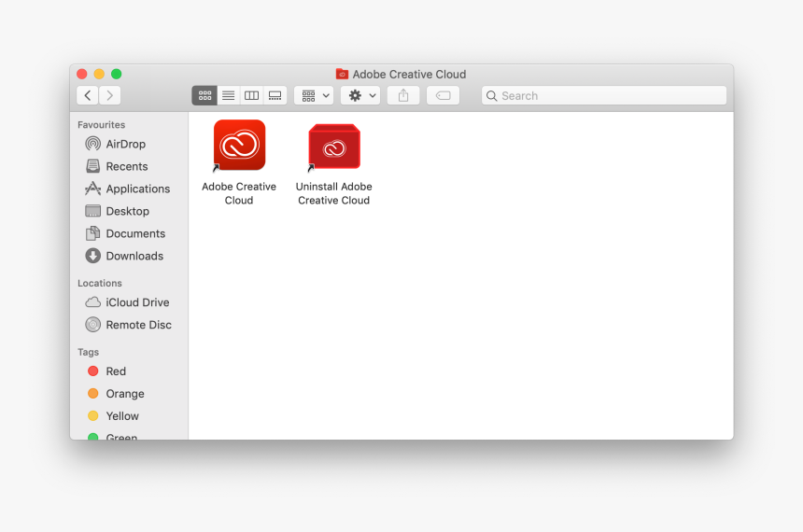The image size is (803, 532).
Task: Switch to icon view
Action: [x=204, y=95]
